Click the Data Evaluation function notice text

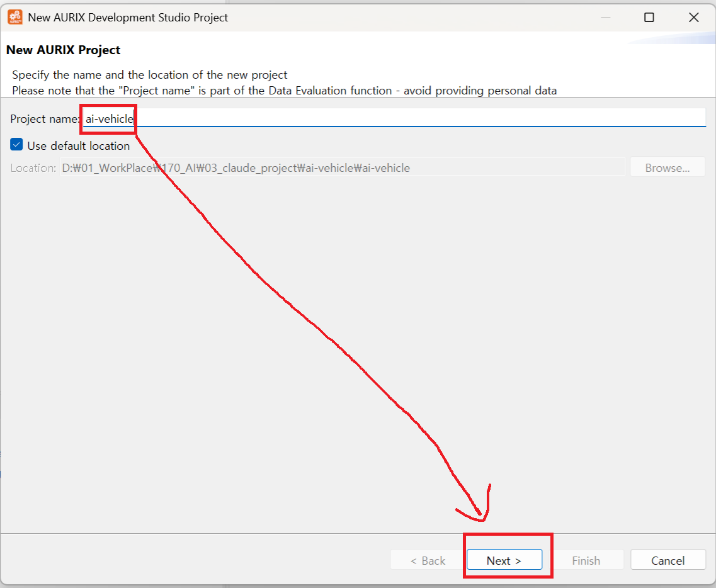click(x=284, y=91)
